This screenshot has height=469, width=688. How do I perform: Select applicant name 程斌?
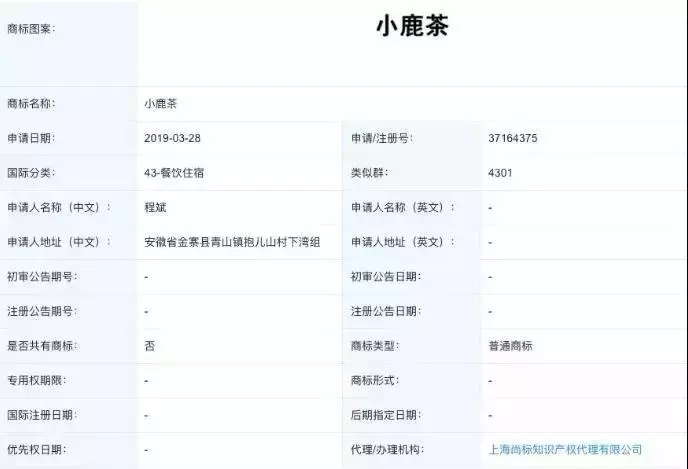tap(155, 207)
